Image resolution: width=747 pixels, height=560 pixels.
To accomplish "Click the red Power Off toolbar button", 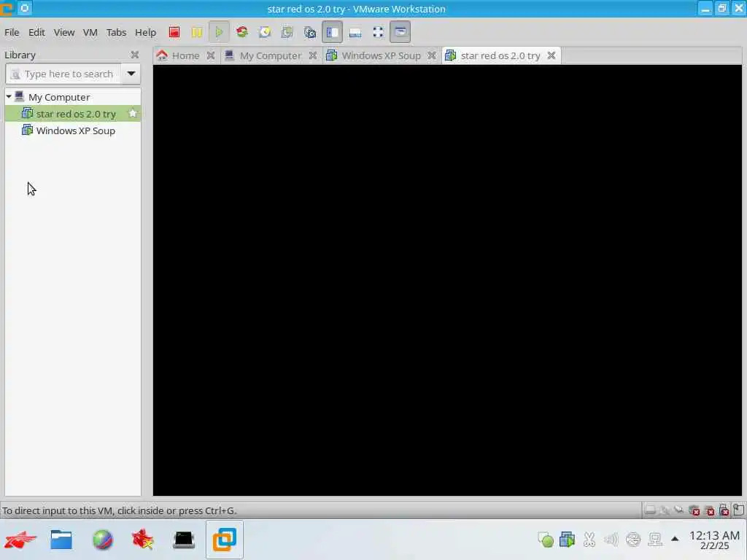I will (x=174, y=32).
